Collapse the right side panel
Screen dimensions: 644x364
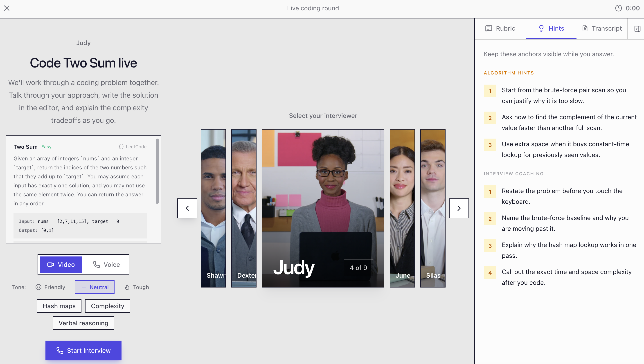(637, 29)
